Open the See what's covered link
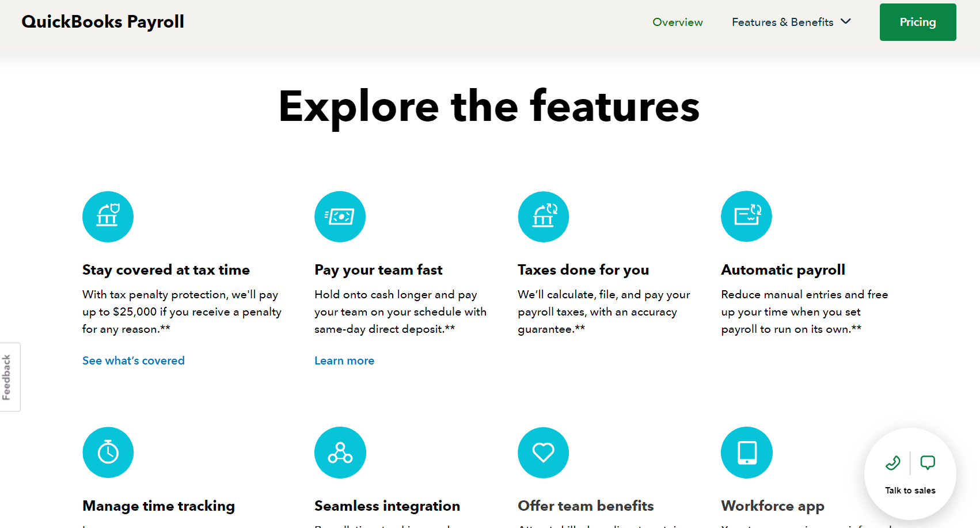This screenshot has height=528, width=980. coord(134,360)
